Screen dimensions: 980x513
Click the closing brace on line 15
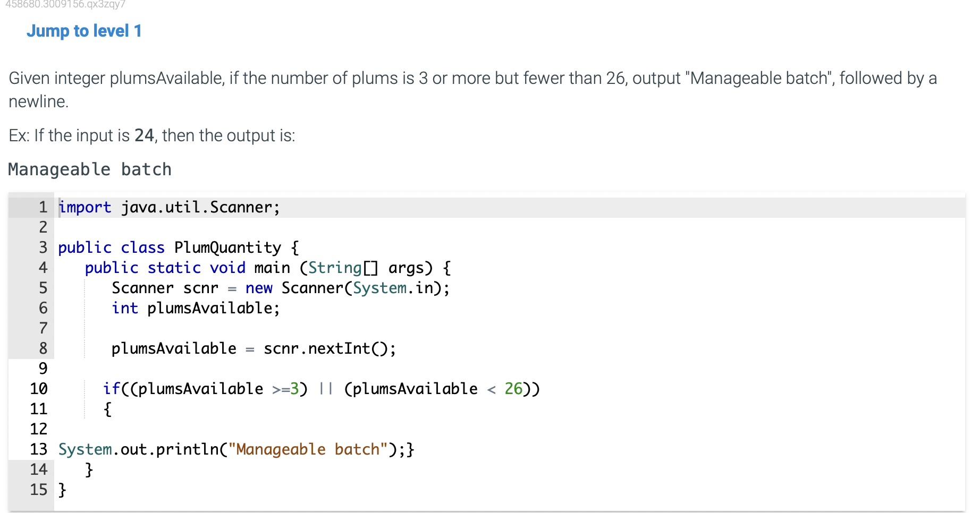point(62,490)
